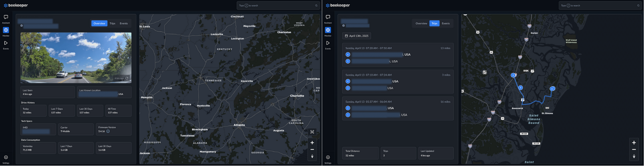
Task: Zoom in on the left window map
Action: coord(312,143)
